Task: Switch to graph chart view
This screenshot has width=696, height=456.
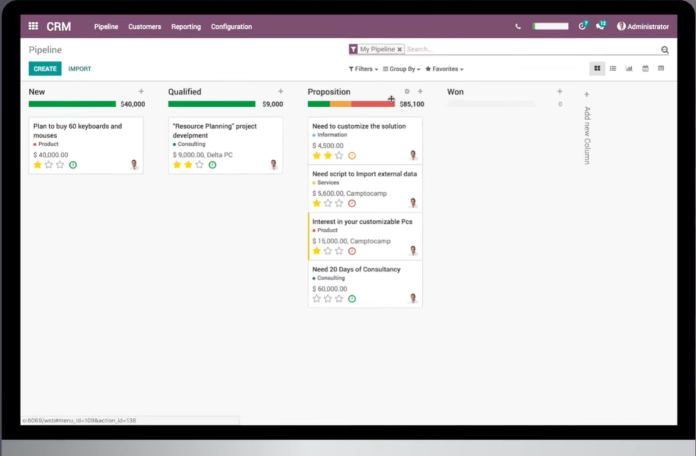Action: tap(629, 69)
